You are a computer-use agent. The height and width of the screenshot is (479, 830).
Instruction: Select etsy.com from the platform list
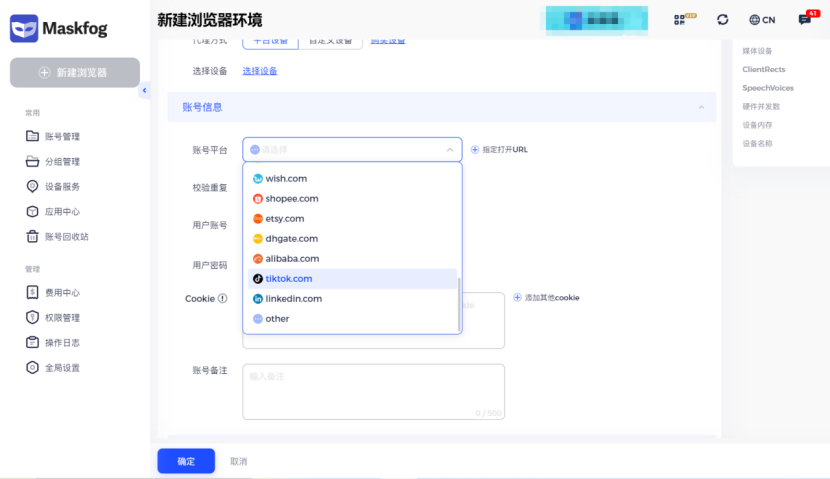352,219
